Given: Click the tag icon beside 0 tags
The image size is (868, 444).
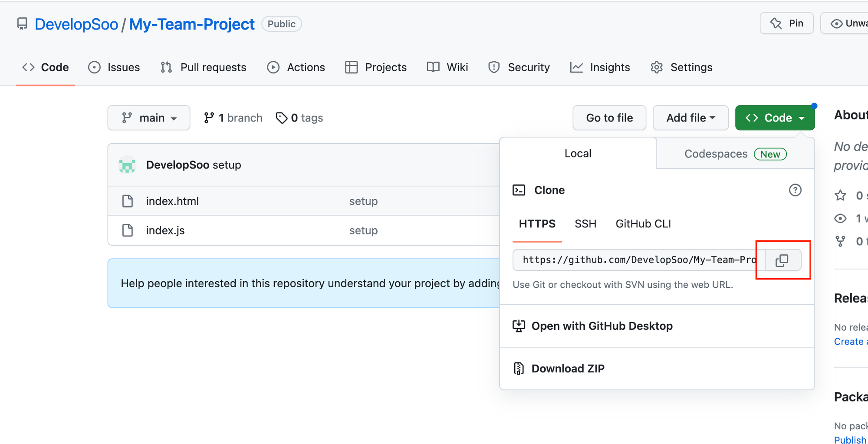Looking at the screenshot, I should tap(282, 118).
